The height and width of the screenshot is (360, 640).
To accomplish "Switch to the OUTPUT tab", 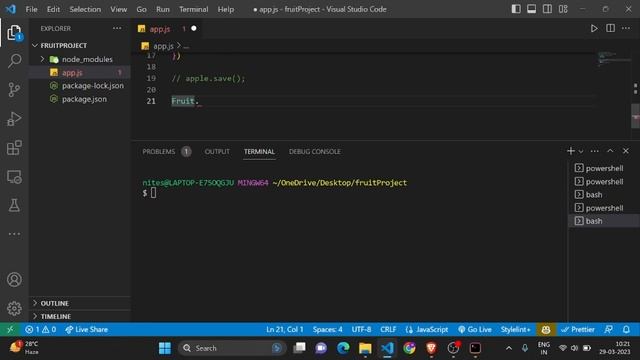I will click(217, 151).
